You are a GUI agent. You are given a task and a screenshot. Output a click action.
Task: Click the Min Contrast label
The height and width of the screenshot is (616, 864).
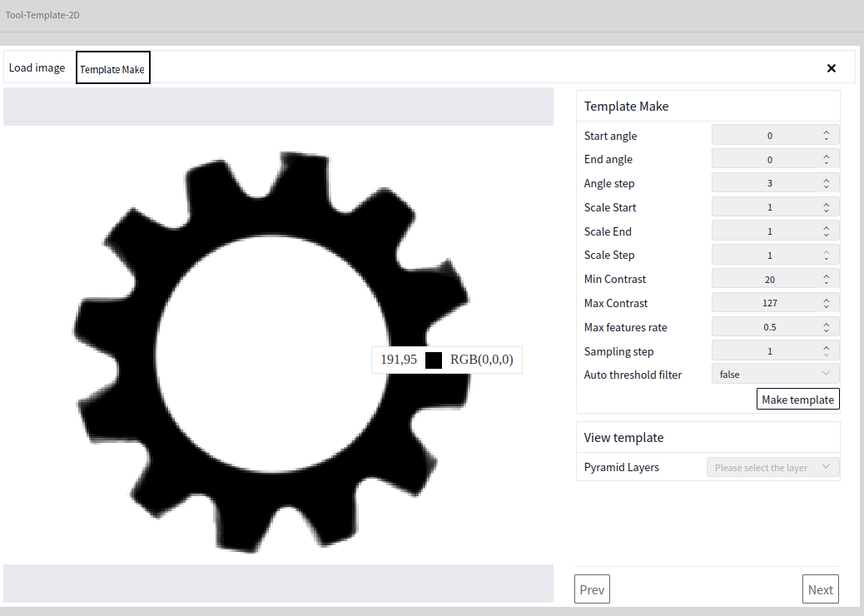pyautogui.click(x=615, y=280)
